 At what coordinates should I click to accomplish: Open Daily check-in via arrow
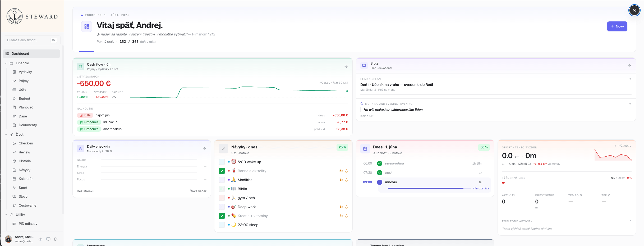pos(204,149)
